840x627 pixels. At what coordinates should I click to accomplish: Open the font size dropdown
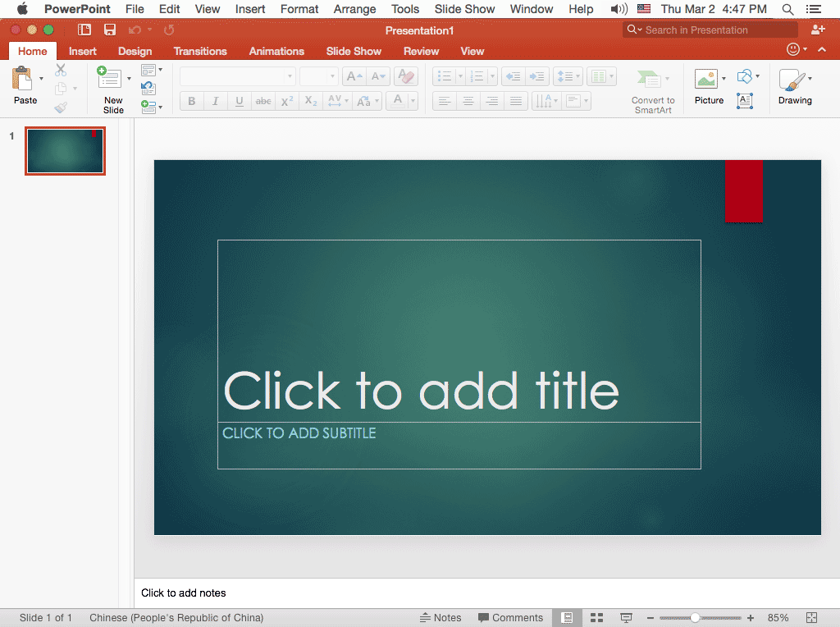333,76
